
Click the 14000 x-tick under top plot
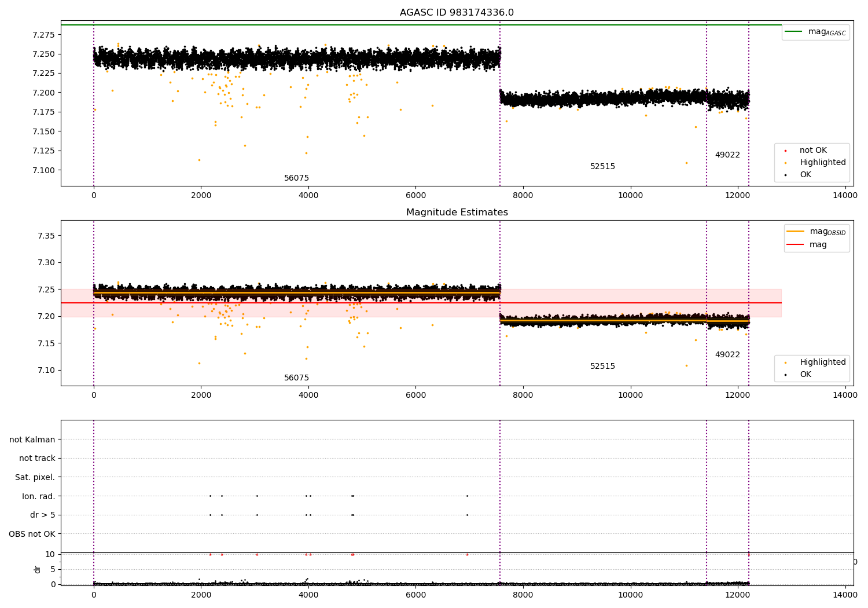point(845,196)
